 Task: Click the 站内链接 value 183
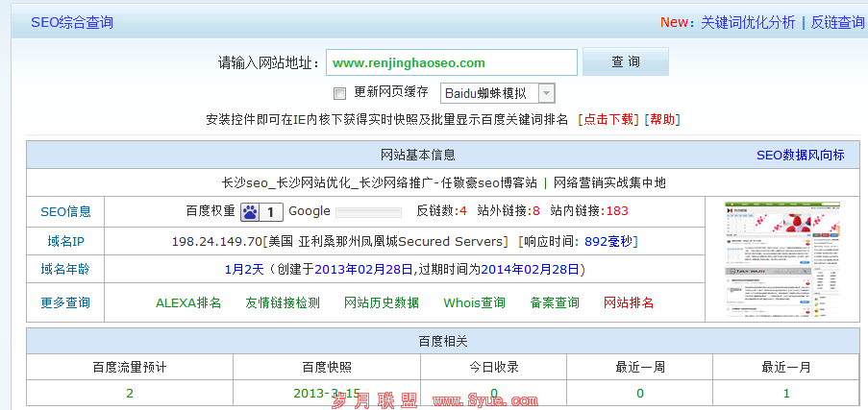point(617,211)
